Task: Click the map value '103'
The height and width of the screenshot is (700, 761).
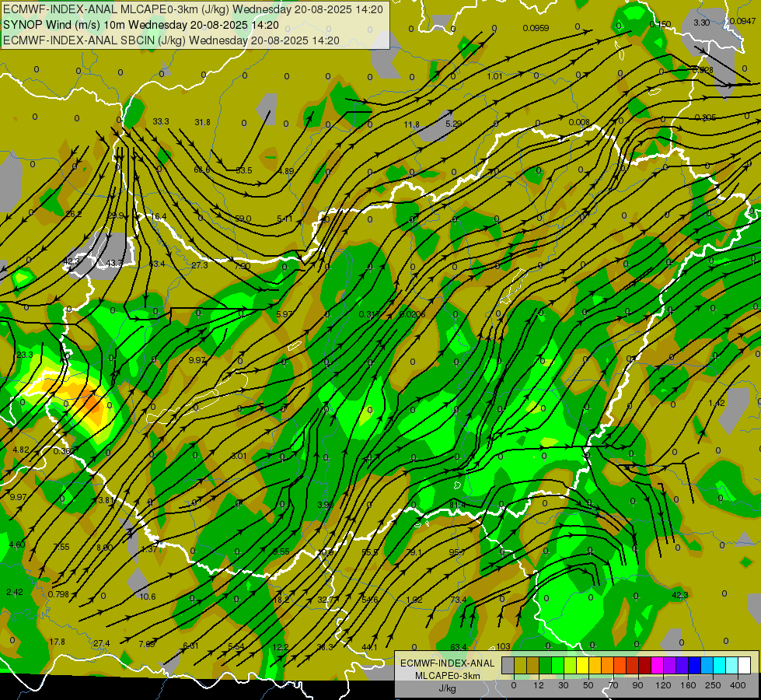Action: (x=503, y=646)
